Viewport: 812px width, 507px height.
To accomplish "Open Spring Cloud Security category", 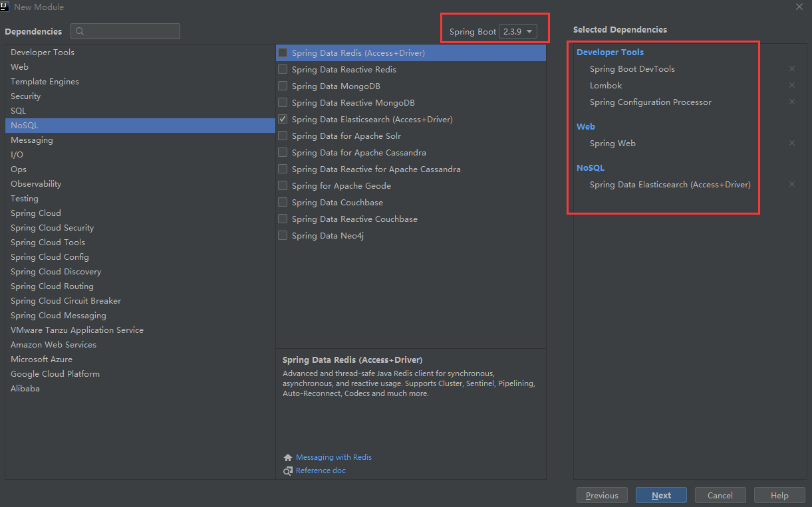I will [x=140, y=227].
